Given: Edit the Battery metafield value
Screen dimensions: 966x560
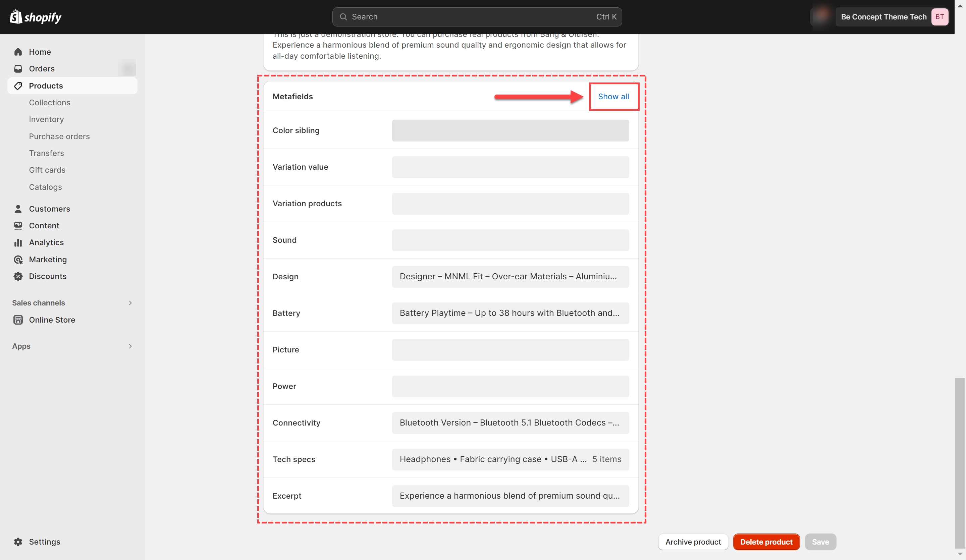Looking at the screenshot, I should pos(510,313).
